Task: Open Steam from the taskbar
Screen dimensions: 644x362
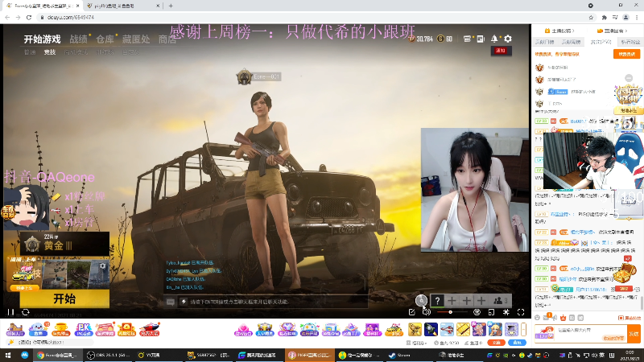Action: tap(403, 355)
